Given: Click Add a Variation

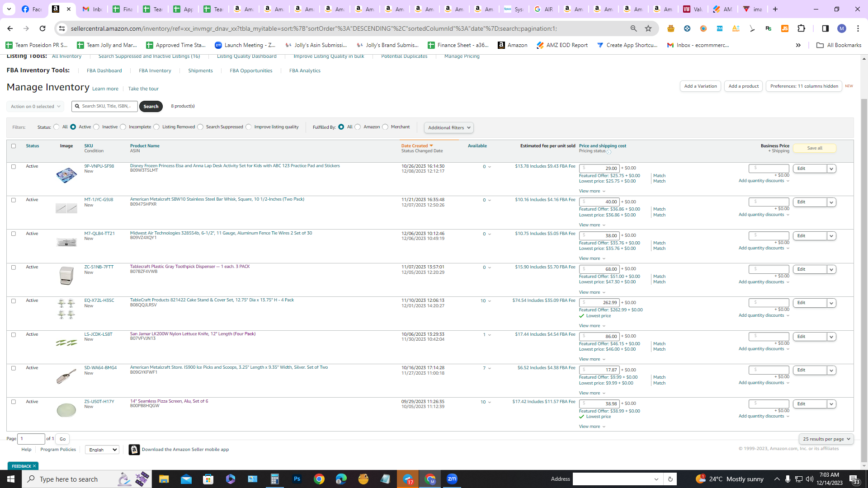Looking at the screenshot, I should [700, 86].
